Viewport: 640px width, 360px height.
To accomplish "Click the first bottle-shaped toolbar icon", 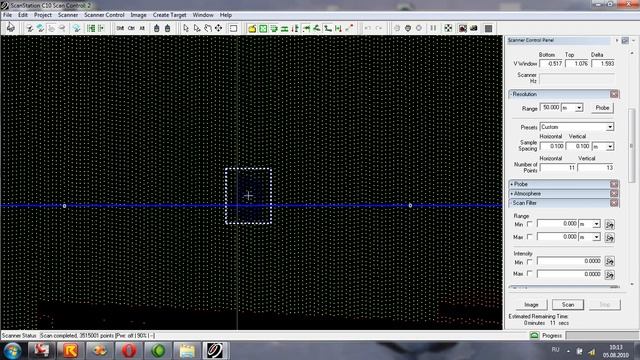I will tap(156, 28).
